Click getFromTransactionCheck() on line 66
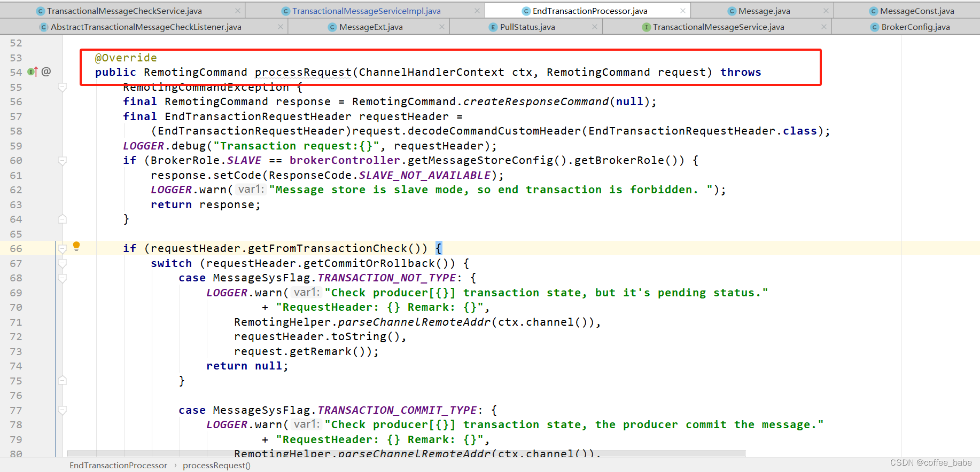Viewport: 980px width, 472px height. 338,248
